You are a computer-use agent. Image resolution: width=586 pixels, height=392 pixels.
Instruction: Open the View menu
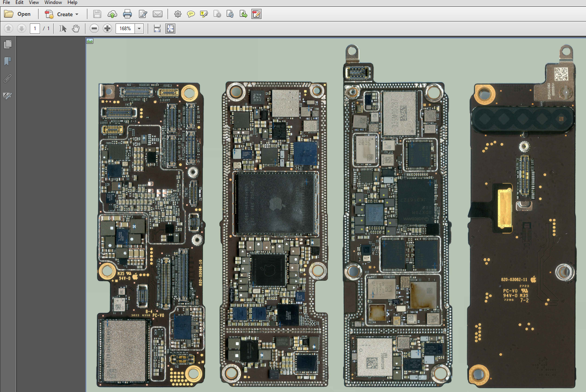34,2
